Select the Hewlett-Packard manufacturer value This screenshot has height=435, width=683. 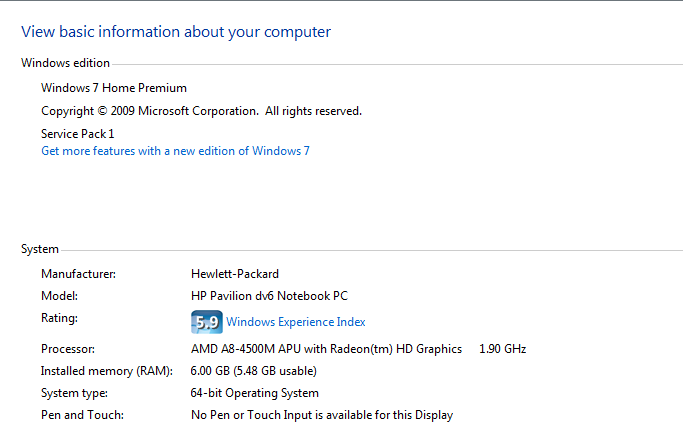235,273
